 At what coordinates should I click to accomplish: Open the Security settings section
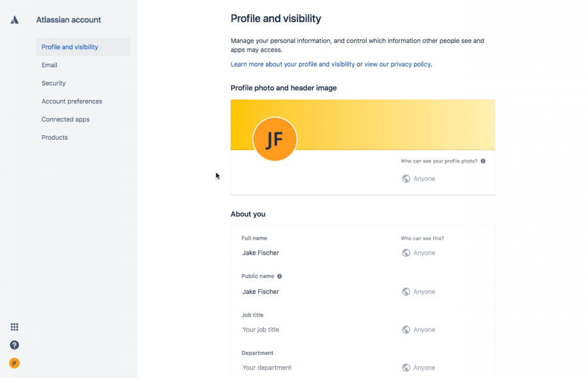54,83
